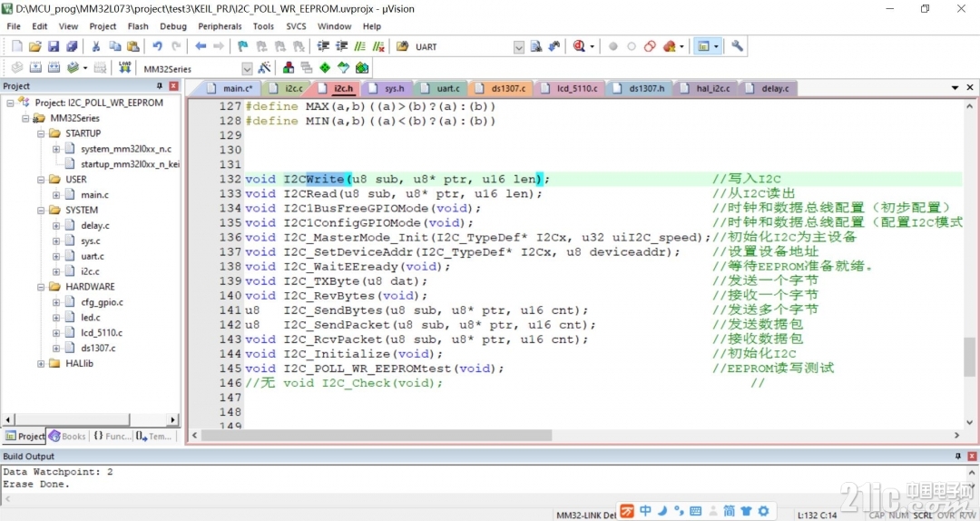Click the Pack Installer icon
980x521 pixels.
point(362,67)
